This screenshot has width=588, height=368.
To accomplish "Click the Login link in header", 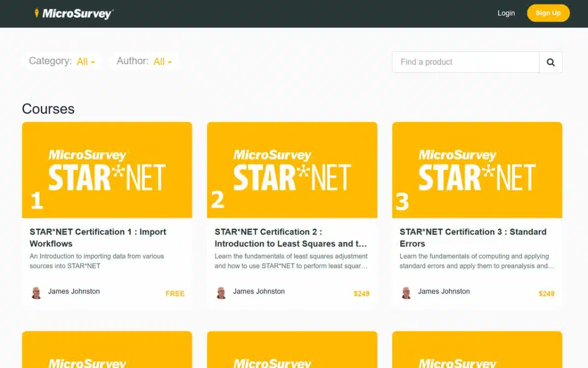I will [x=506, y=13].
